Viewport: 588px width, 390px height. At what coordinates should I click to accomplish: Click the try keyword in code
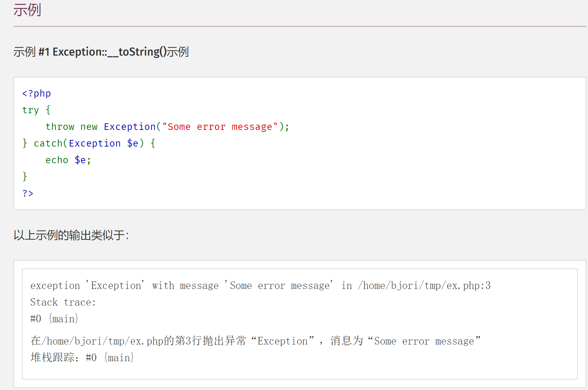coord(31,110)
